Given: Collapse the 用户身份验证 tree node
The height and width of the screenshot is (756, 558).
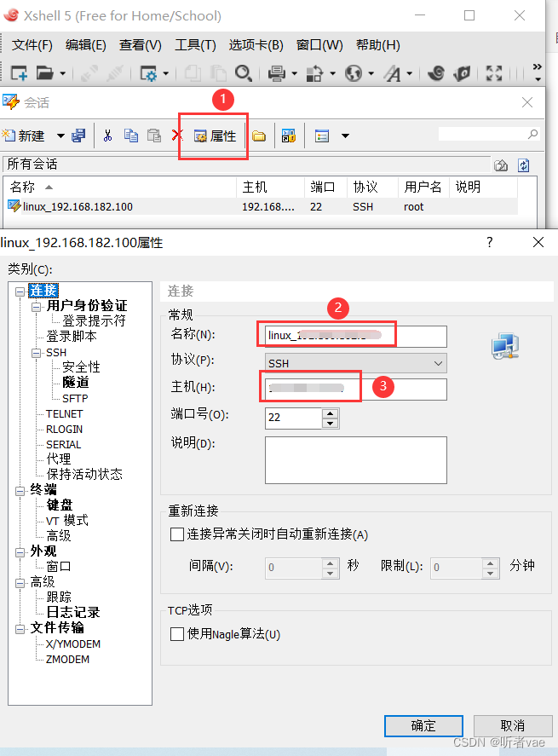Looking at the screenshot, I should [x=36, y=307].
